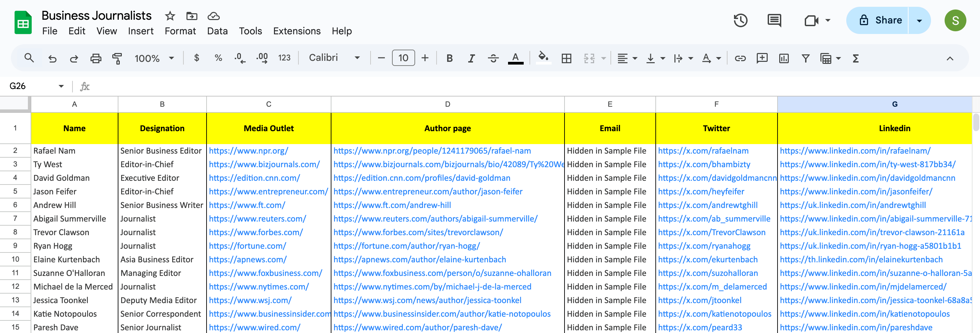
Task: Open the comments panel icon
Action: pos(774,20)
